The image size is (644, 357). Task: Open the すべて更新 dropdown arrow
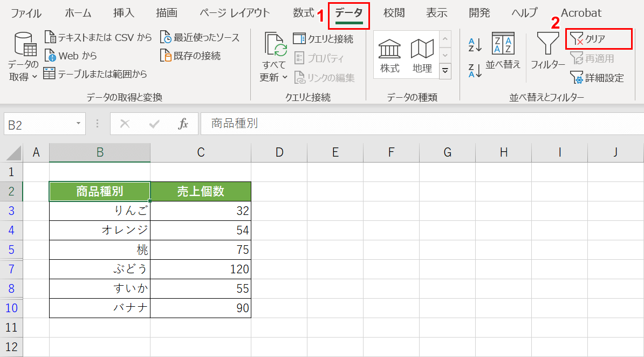coord(285,77)
